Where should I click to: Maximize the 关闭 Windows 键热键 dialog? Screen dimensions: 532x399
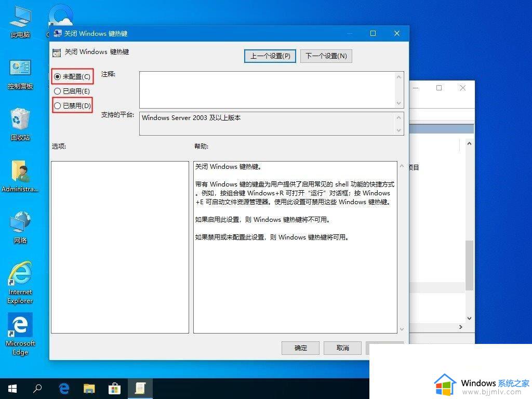point(373,33)
